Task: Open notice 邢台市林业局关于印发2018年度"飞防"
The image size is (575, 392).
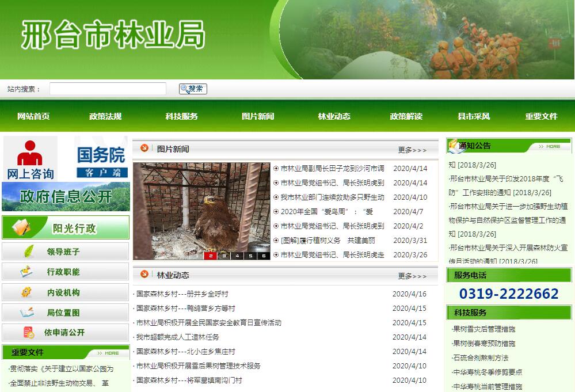Action: click(x=507, y=185)
